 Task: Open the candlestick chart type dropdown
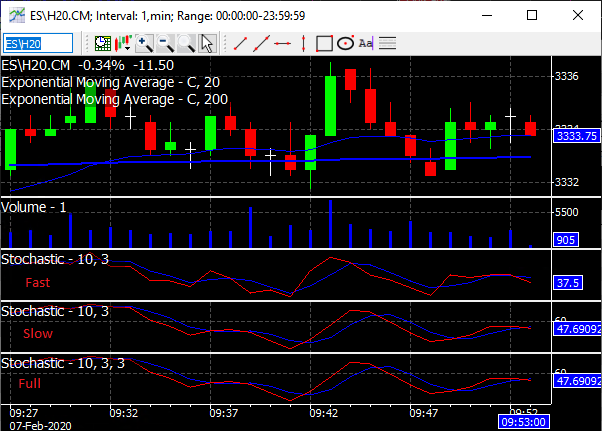coord(124,43)
